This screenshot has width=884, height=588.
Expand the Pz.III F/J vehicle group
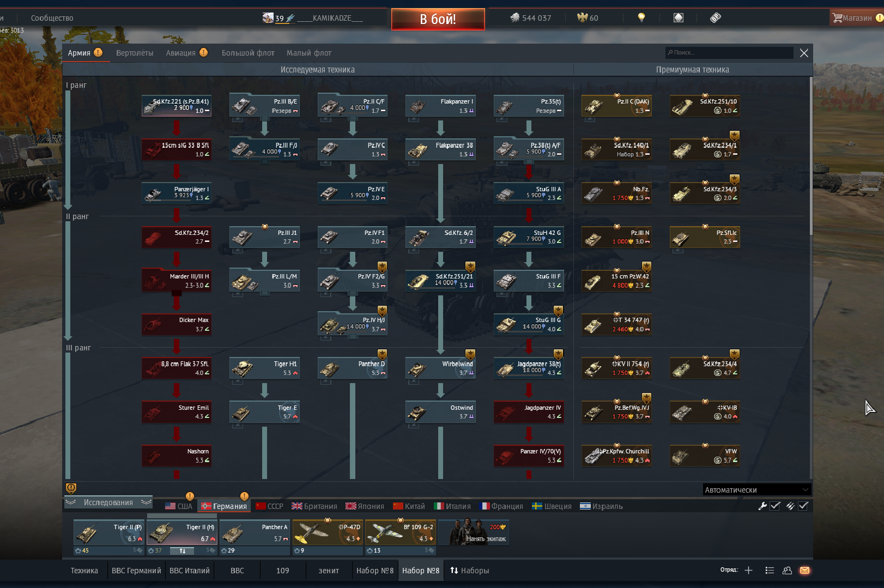click(264, 161)
